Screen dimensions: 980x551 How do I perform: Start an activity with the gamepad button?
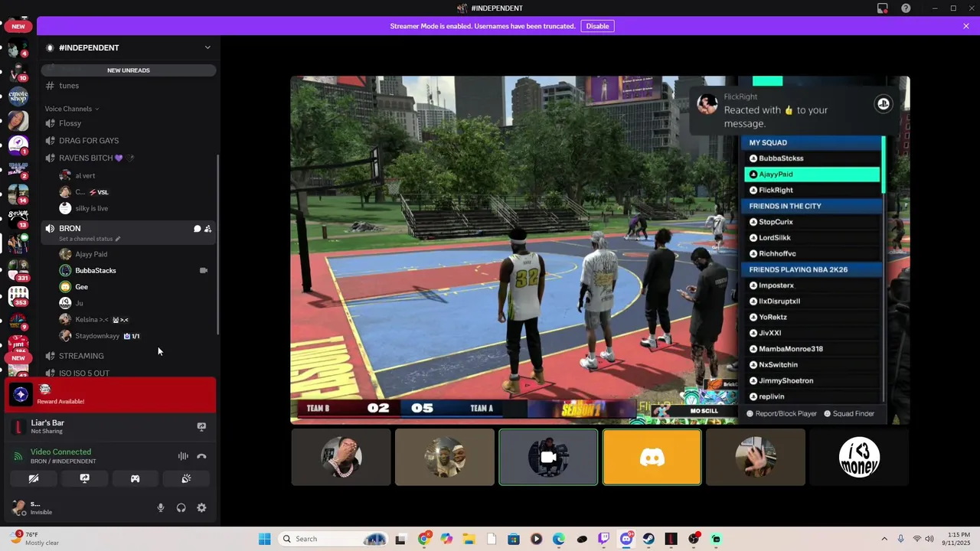tap(135, 479)
